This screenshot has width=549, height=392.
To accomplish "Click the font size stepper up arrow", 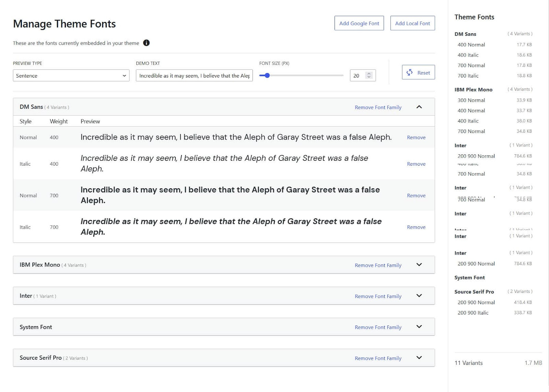I will coord(368,73).
